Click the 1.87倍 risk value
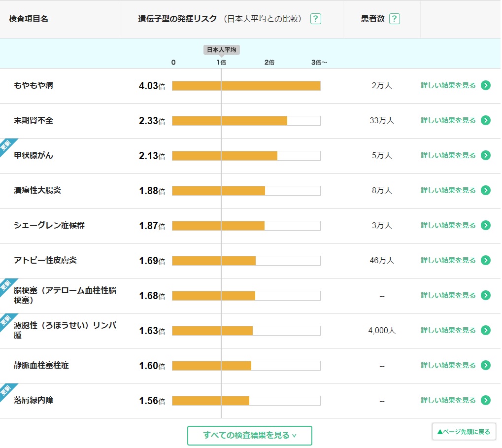The image size is (502, 448). click(152, 226)
